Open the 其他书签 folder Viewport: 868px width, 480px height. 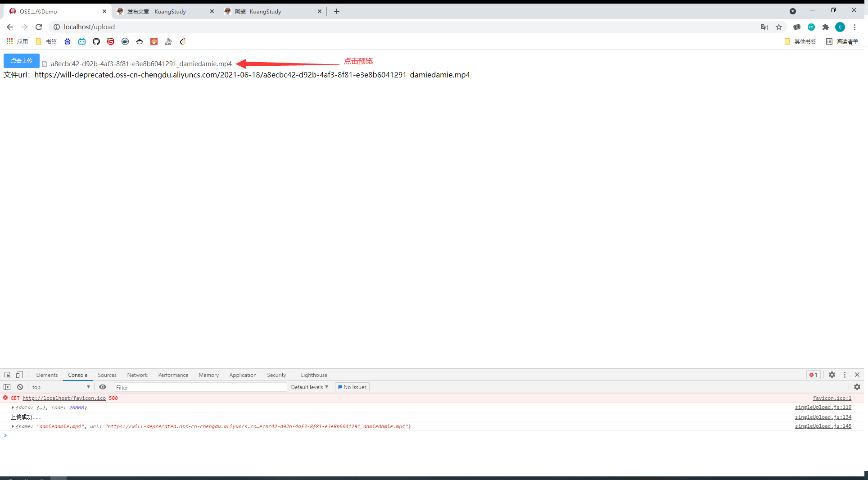[800, 41]
